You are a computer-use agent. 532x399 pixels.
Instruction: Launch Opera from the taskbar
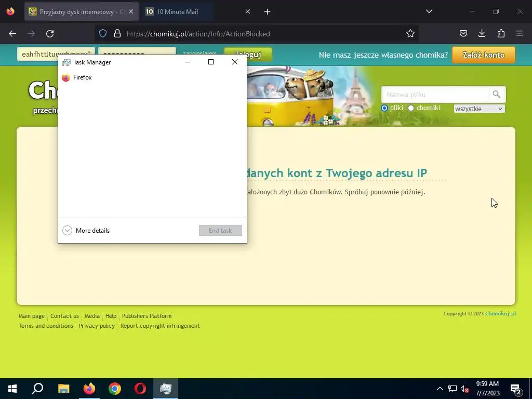click(x=140, y=389)
